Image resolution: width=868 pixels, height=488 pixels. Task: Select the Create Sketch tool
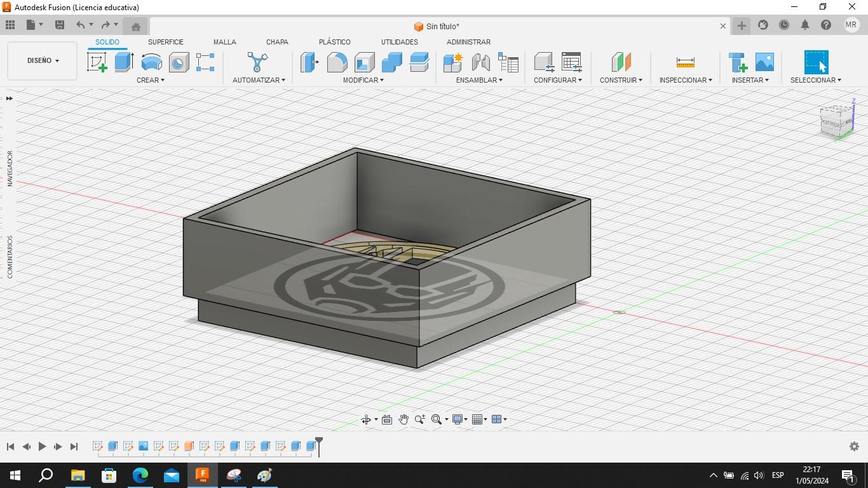pos(97,62)
